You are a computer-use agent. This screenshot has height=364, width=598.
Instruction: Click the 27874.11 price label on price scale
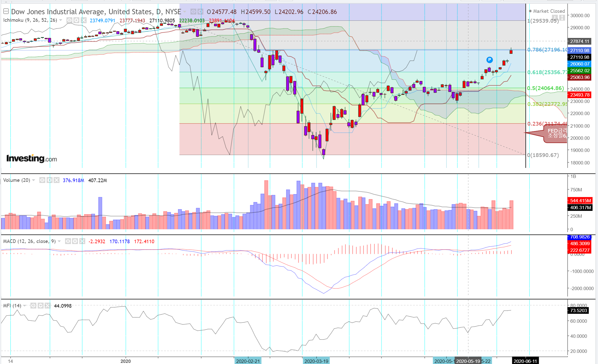click(x=579, y=41)
